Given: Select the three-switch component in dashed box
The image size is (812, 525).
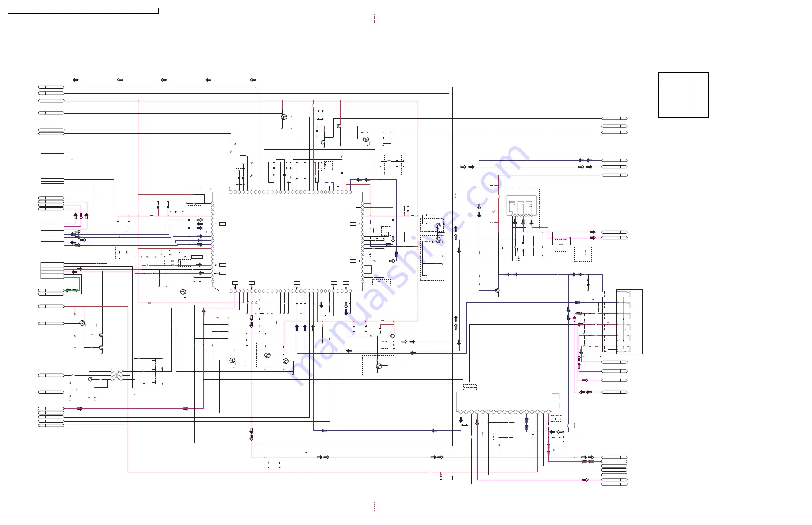Looking at the screenshot, I should (x=521, y=205).
